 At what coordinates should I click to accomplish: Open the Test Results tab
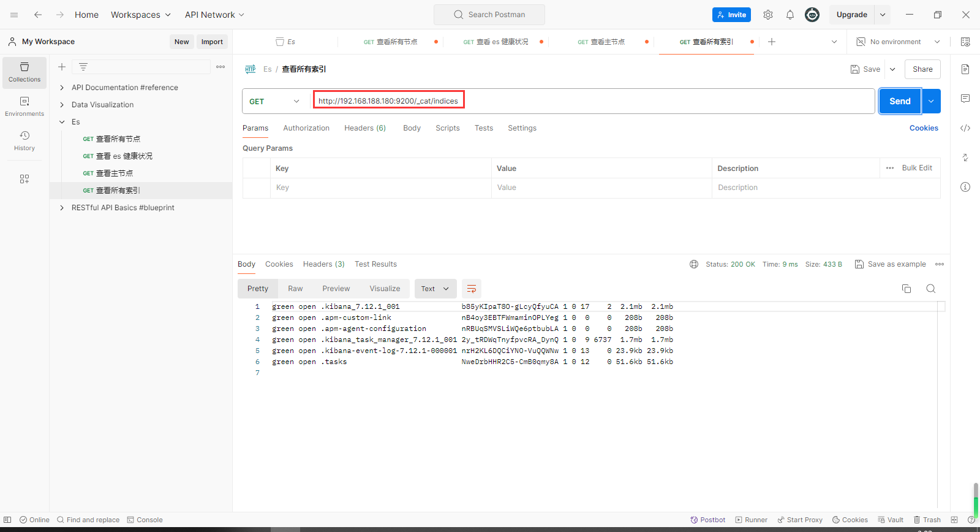(x=375, y=264)
